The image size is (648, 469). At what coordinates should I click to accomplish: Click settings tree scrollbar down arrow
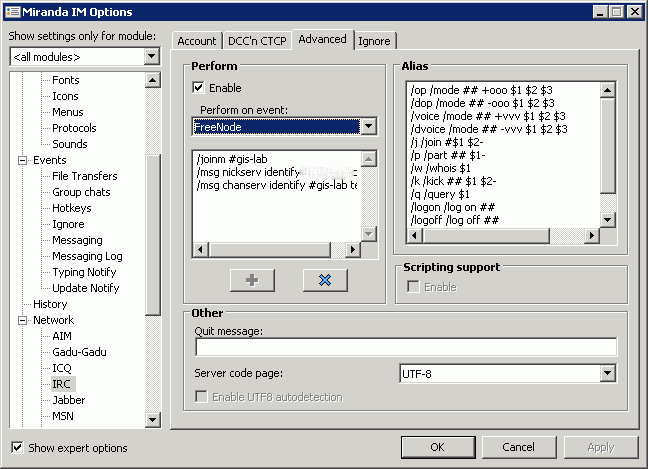152,420
